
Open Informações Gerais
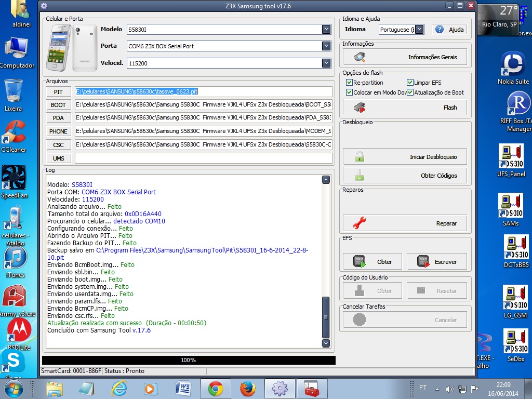coord(405,57)
